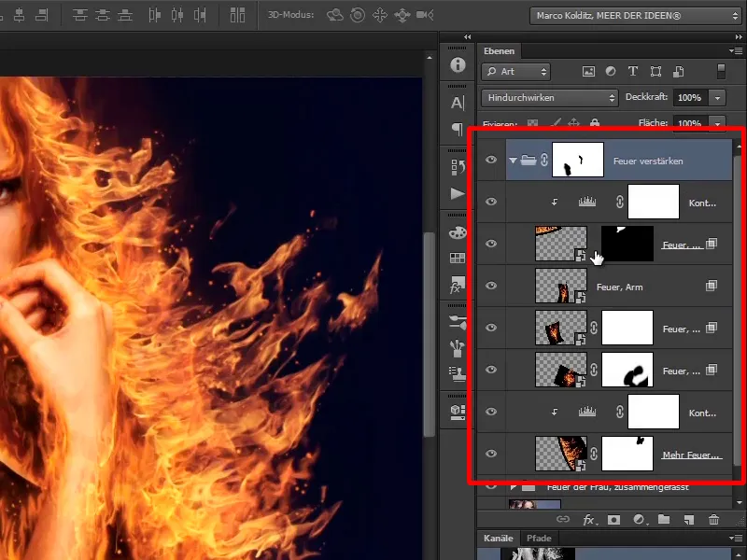Click the adjustment layer filter icon
747x560 pixels.
[x=611, y=71]
